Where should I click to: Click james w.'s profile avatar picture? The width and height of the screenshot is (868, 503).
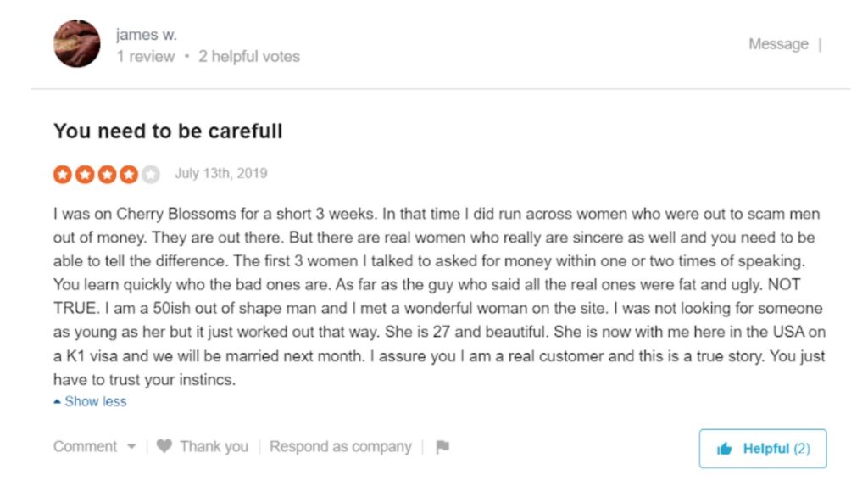coord(76,43)
